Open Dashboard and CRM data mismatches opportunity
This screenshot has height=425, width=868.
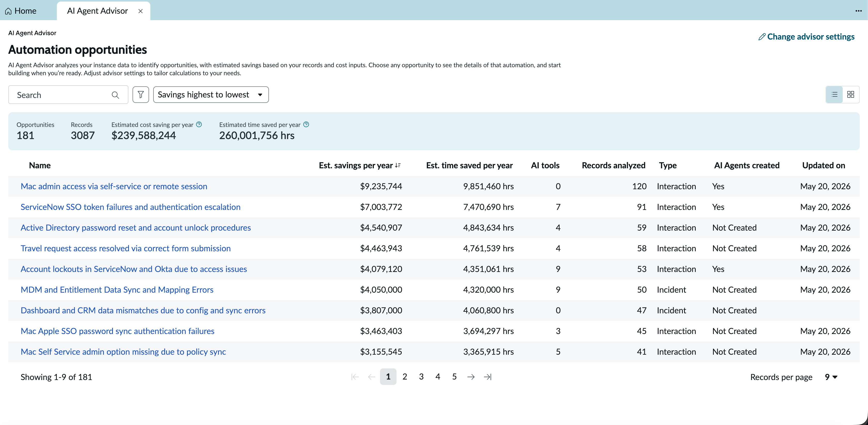point(143,310)
